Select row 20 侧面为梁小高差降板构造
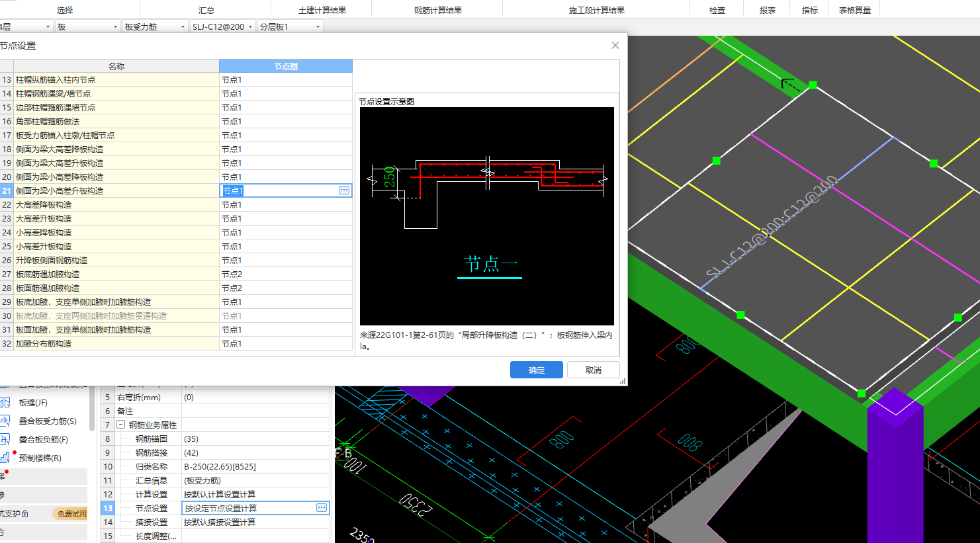This screenshot has width=980, height=543. pyautogui.click(x=116, y=177)
